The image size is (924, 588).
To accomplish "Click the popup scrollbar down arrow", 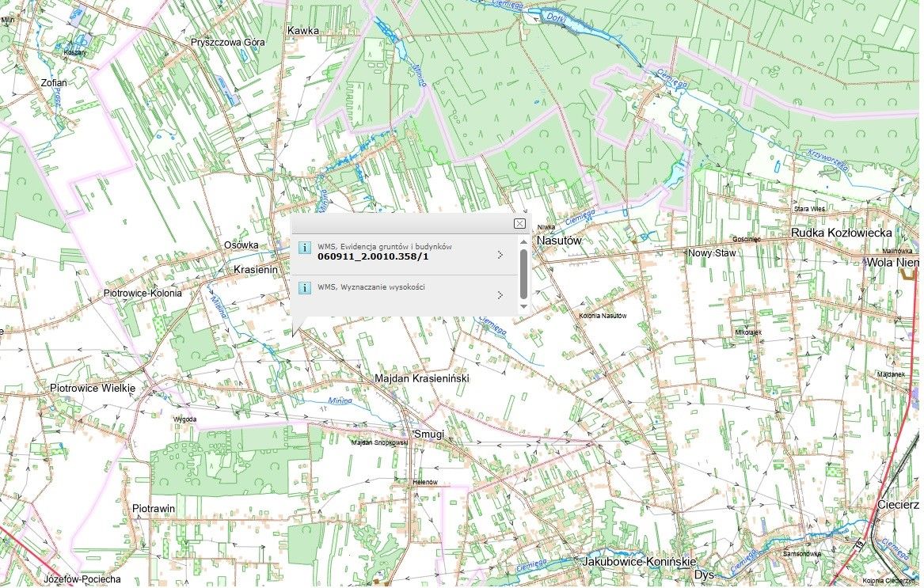I will [523, 306].
